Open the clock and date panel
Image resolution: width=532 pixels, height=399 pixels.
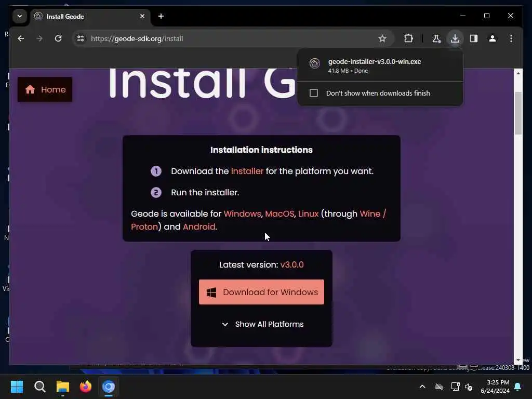click(x=495, y=387)
